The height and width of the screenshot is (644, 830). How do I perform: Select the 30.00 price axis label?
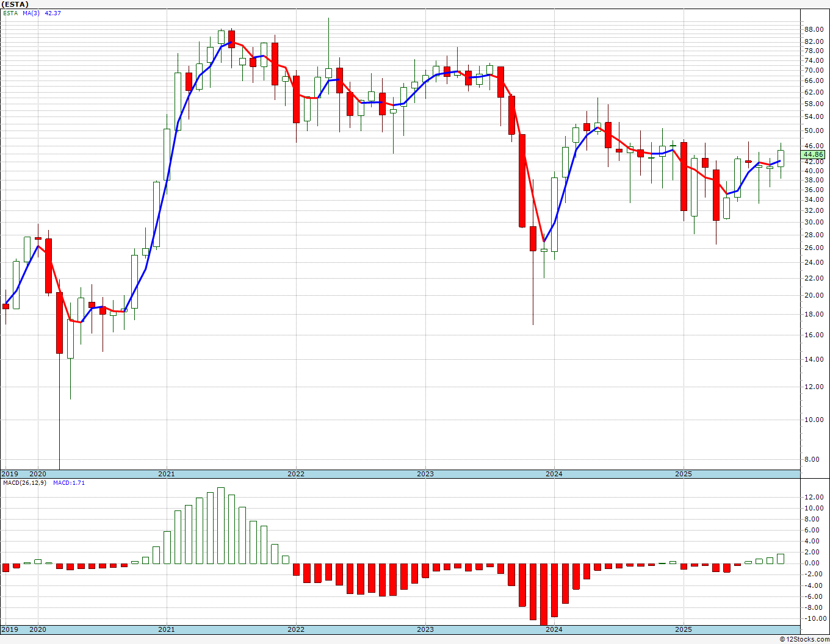(814, 222)
